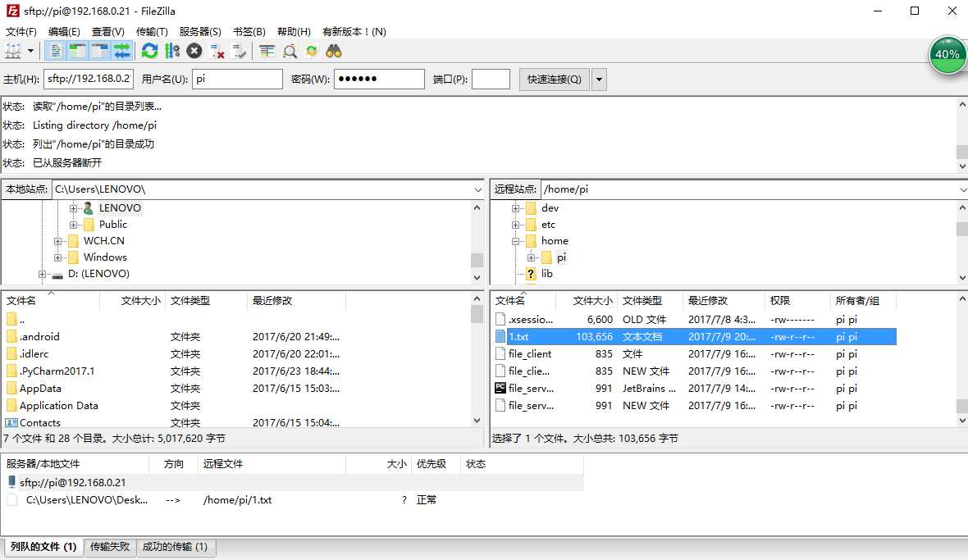Open the binoculars file search icon

point(334,51)
